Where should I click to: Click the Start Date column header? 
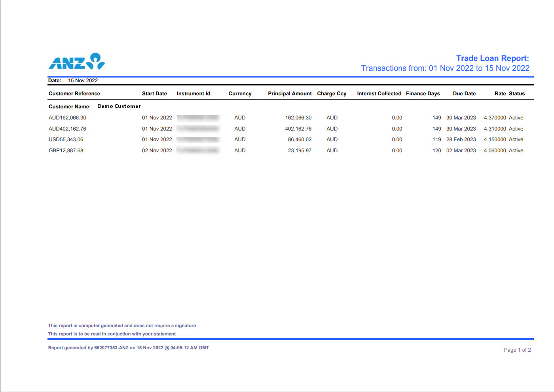pos(154,94)
